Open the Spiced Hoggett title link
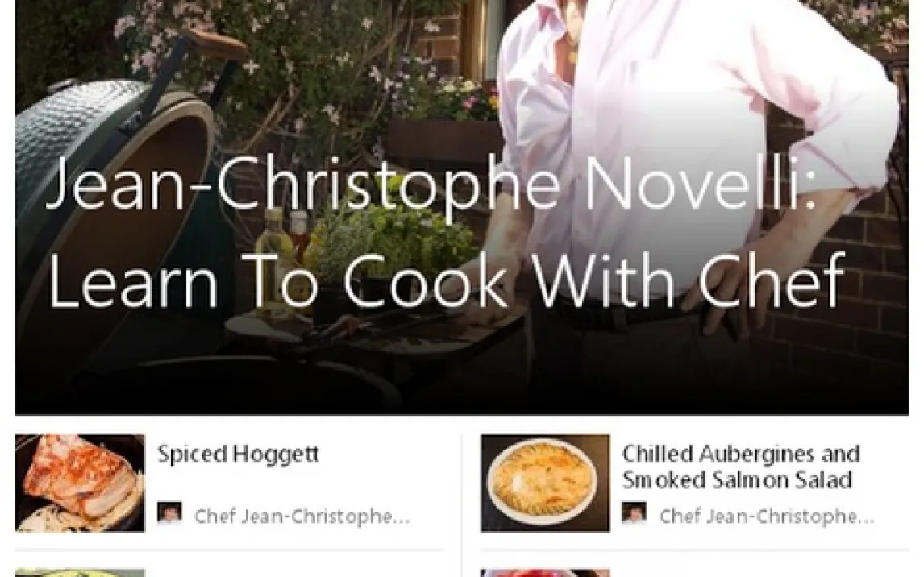Screen dimensions: 924x577 238,454
